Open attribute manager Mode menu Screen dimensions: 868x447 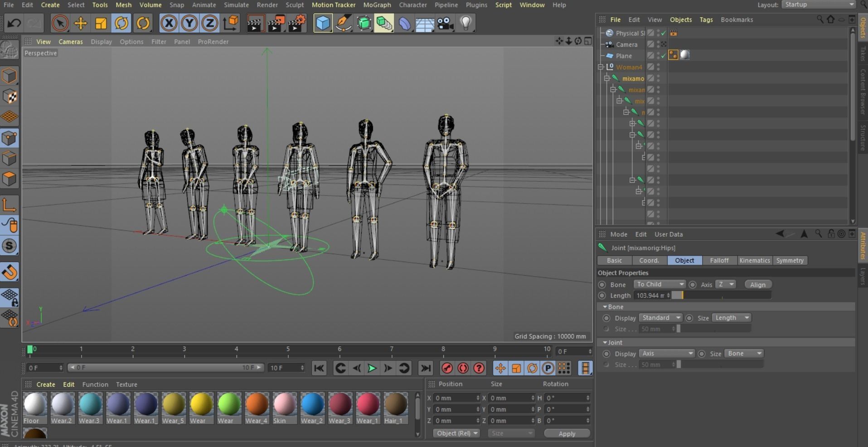619,234
